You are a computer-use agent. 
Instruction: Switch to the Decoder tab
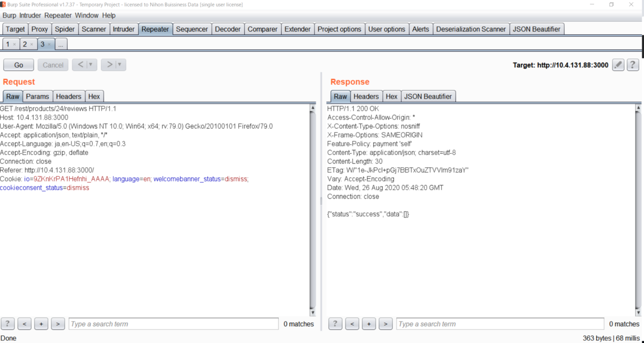coord(228,29)
